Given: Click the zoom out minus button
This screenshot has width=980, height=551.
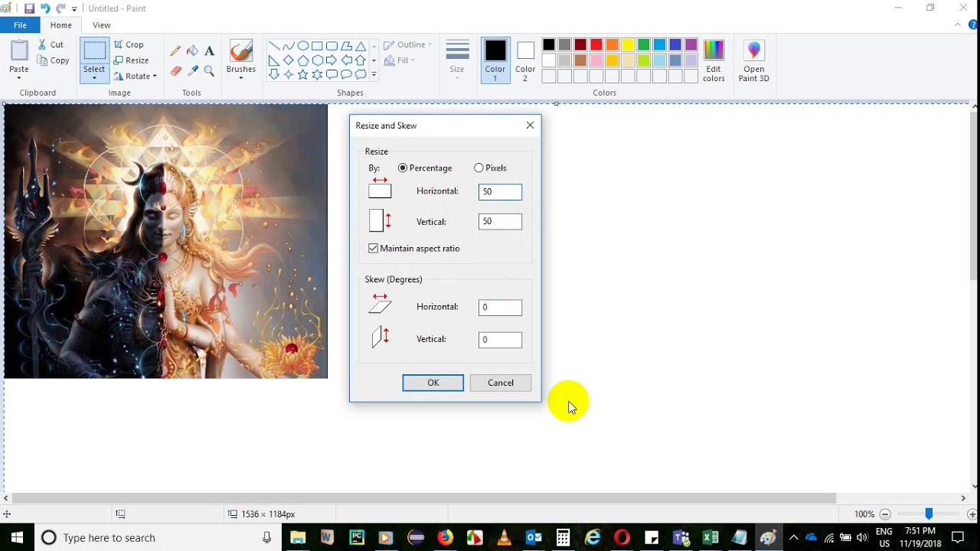Looking at the screenshot, I should point(885,514).
